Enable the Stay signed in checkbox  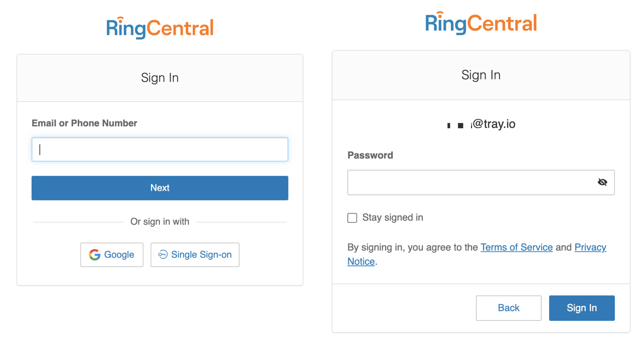coord(352,218)
